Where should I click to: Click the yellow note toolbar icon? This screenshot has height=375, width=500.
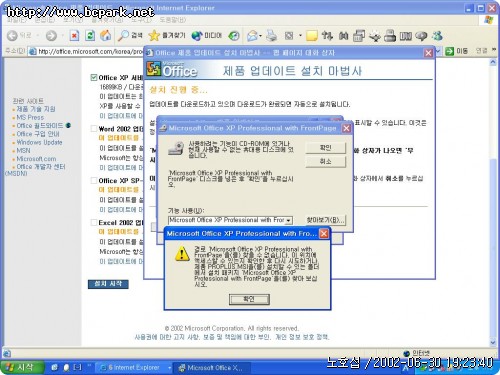pos(312,36)
